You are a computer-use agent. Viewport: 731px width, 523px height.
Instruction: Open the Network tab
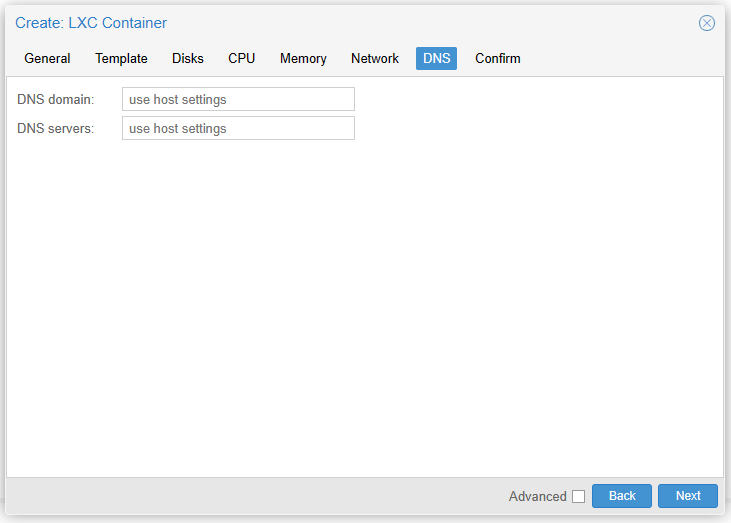(374, 59)
